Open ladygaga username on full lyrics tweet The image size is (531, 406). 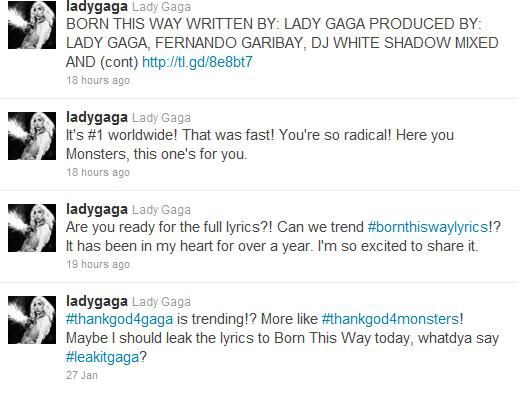pos(97,210)
